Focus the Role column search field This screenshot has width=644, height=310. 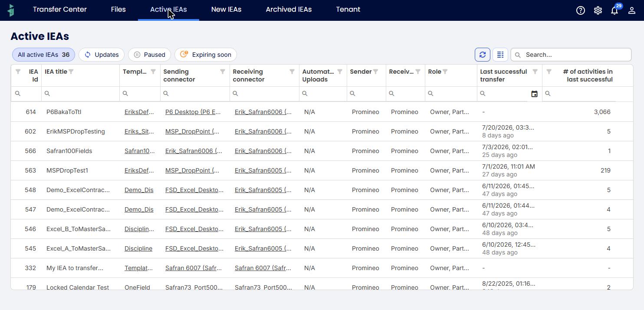[451, 94]
